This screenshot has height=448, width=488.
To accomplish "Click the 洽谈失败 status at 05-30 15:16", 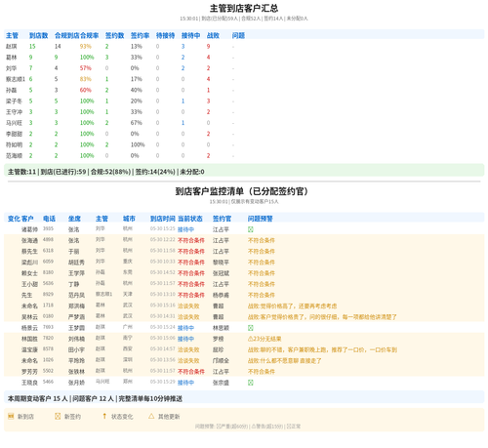I will (x=188, y=306).
